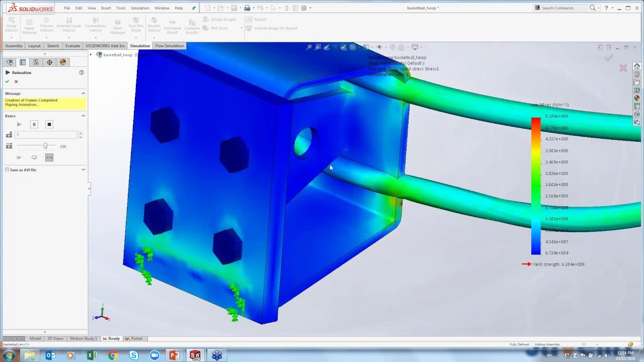Screen dimensions: 644x362
Task: Click the frames count input field
Action: [x=46, y=135]
